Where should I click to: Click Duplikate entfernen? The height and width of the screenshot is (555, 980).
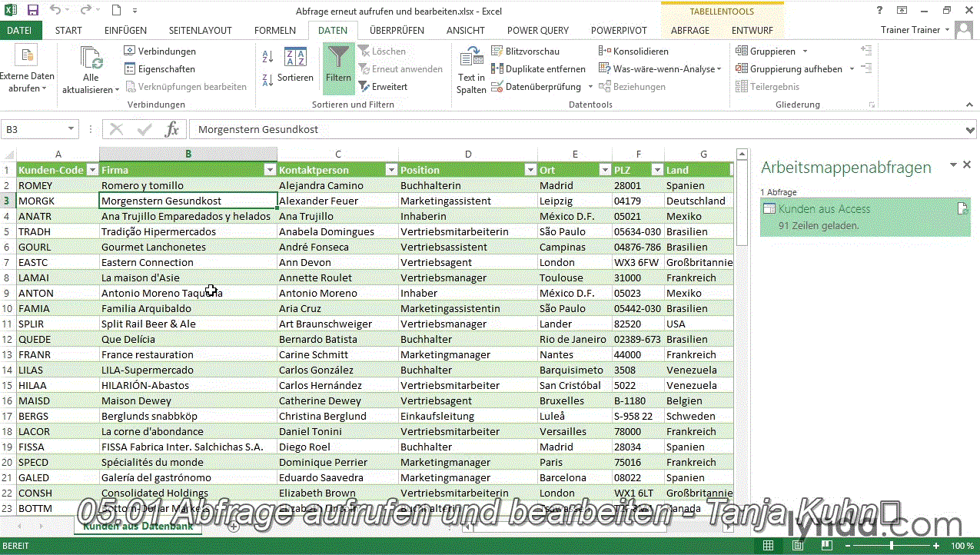[538, 69]
